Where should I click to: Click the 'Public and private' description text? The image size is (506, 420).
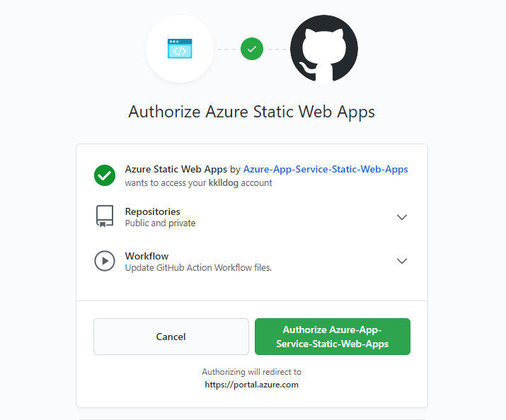161,223
